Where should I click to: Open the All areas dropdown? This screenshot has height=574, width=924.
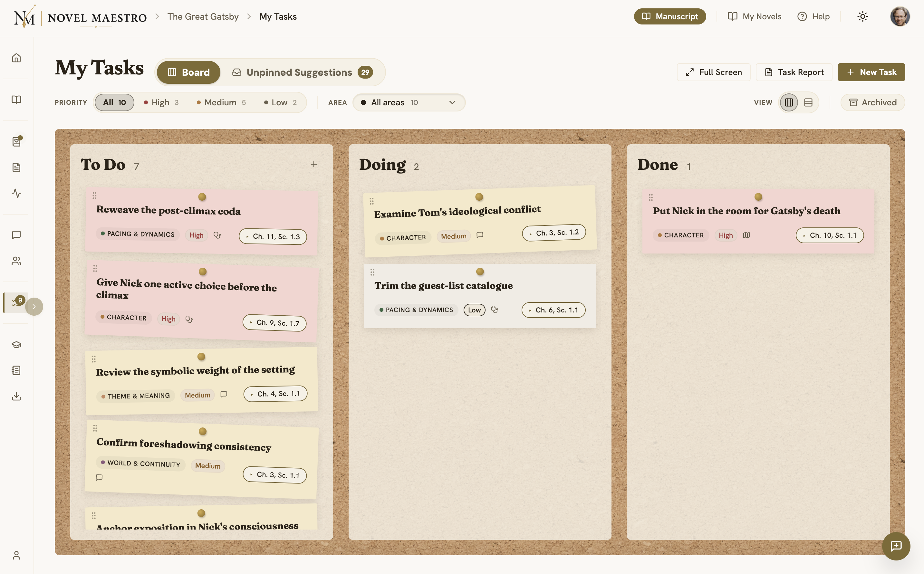[x=409, y=102]
